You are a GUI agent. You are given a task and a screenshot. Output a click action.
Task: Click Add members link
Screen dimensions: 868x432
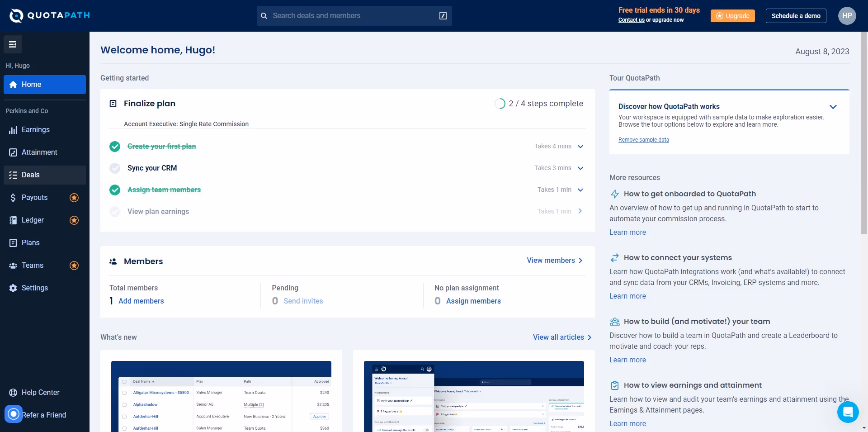click(x=141, y=301)
